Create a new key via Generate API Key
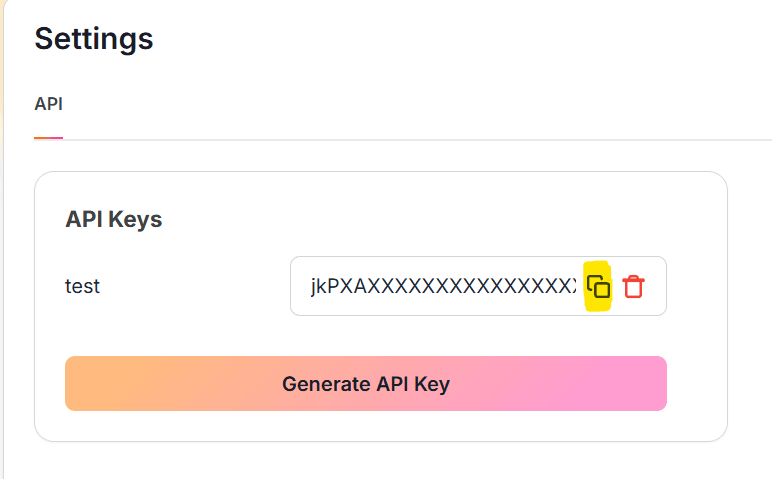Viewport: 772px width, 479px height. coord(366,383)
